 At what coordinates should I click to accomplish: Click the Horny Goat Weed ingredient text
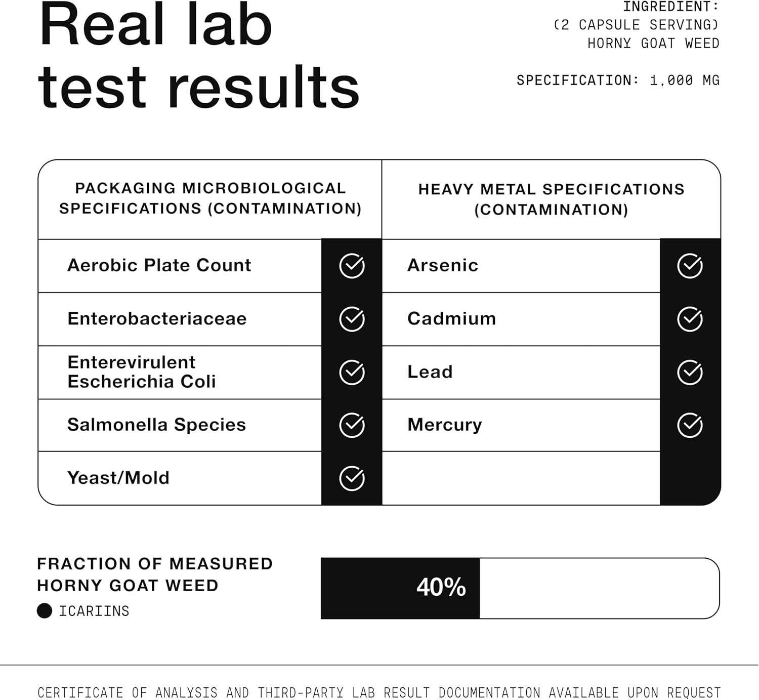(x=653, y=44)
